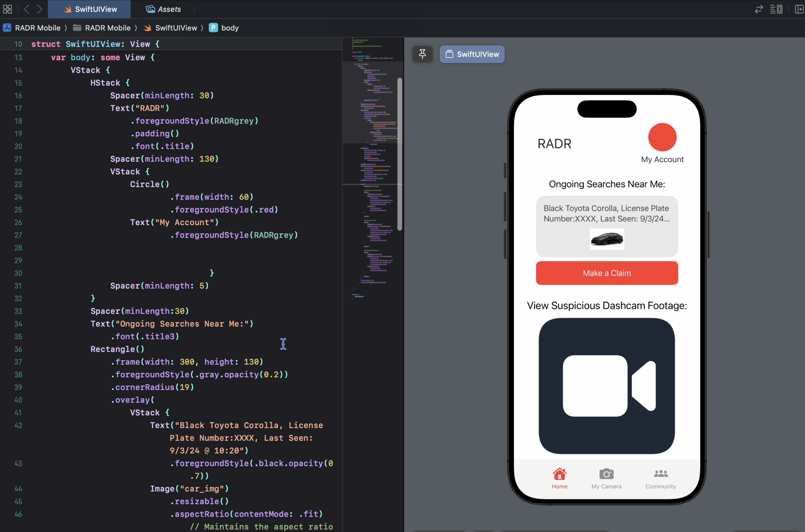This screenshot has height=532, width=805.
Task: Go back in editor history
Action: [27, 9]
